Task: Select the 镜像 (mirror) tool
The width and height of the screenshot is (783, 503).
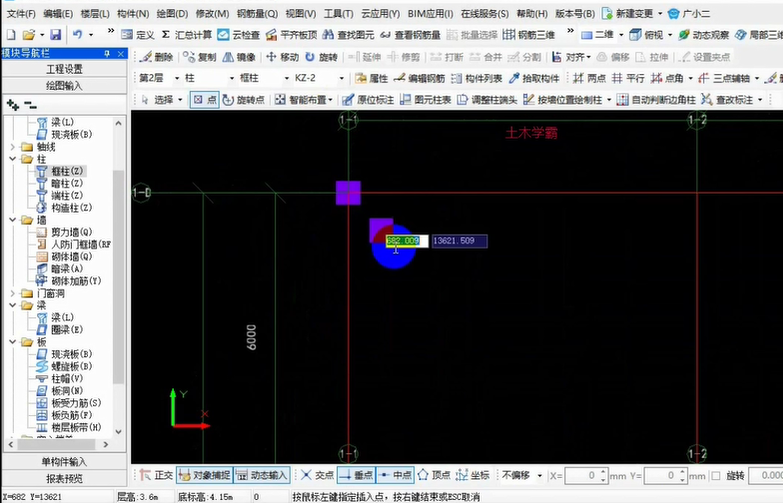Action: 238,57
